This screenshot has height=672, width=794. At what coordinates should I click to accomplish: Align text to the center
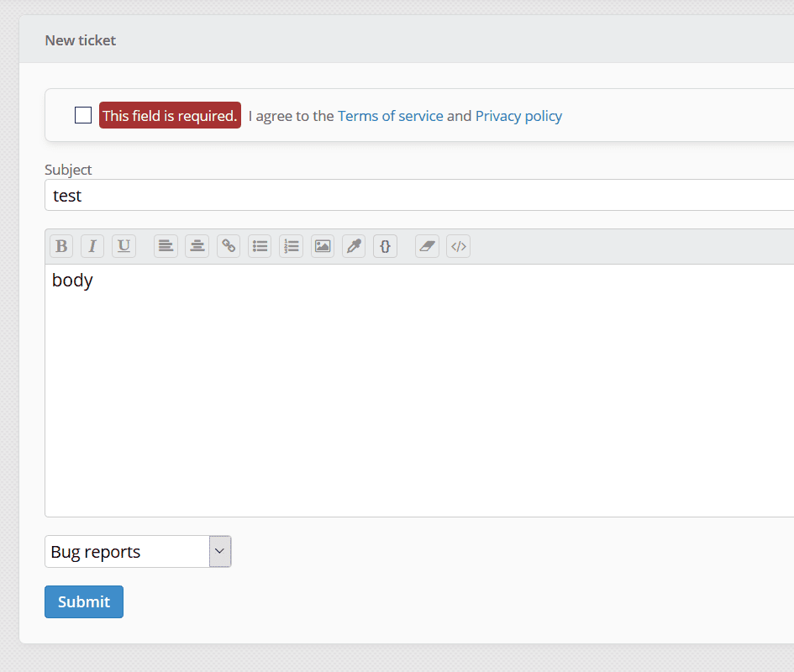coord(197,245)
